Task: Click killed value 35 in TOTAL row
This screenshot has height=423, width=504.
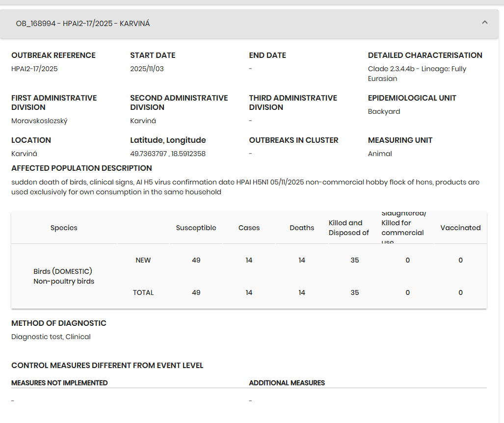Action: click(x=355, y=293)
